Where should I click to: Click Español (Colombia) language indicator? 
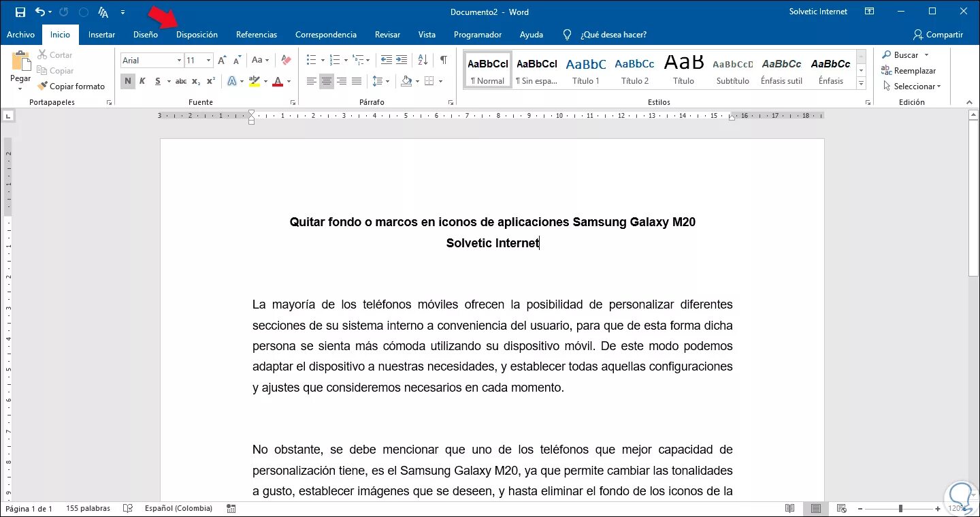pos(178,509)
